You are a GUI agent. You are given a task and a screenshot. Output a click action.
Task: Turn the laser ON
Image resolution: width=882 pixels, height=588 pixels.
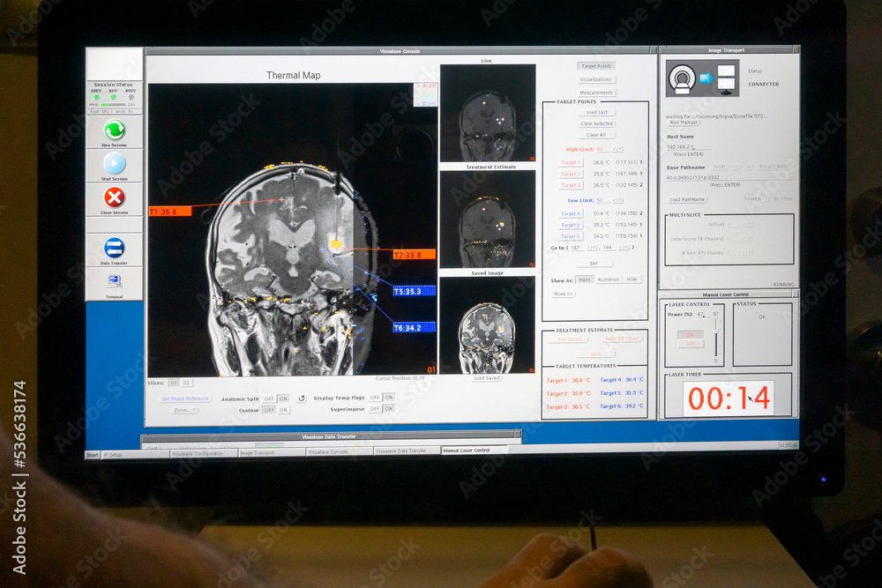pyautogui.click(x=691, y=334)
